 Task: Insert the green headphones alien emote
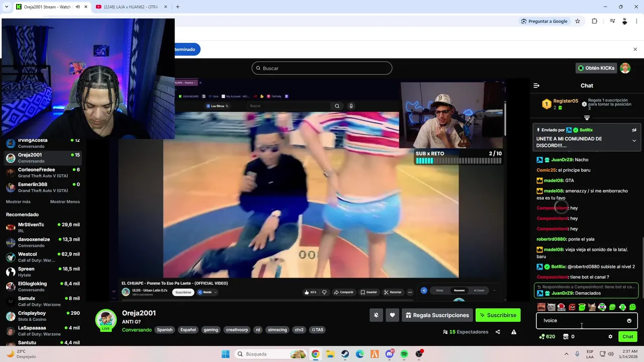(x=602, y=307)
